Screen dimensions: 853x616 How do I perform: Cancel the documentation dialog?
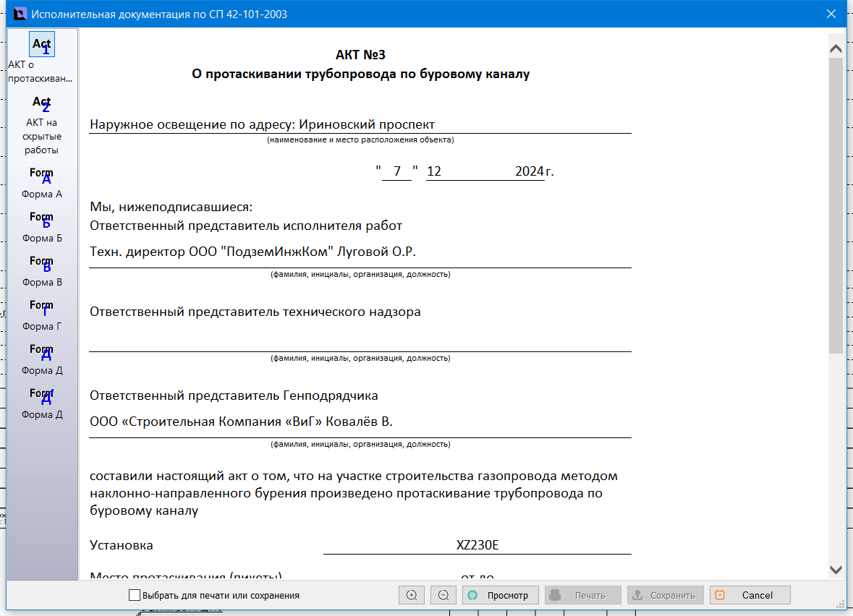click(750, 595)
